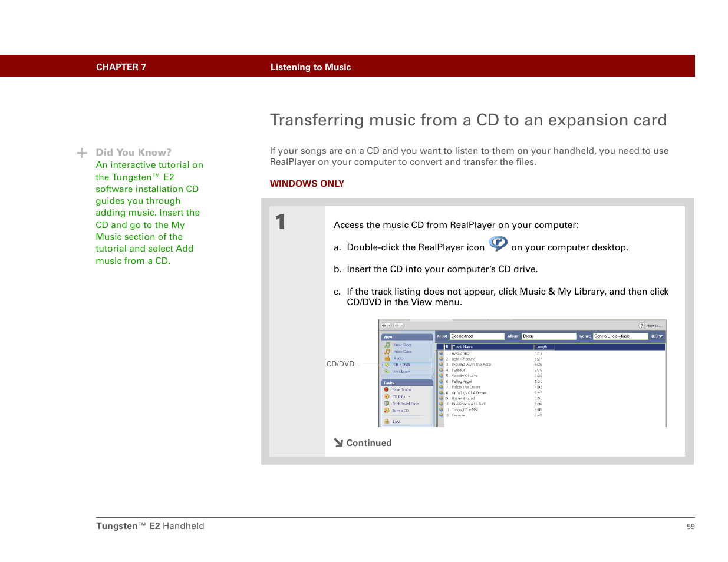Open the forward button history dropdown
Screen dimensions: 728x562
pyautogui.click(x=402, y=325)
